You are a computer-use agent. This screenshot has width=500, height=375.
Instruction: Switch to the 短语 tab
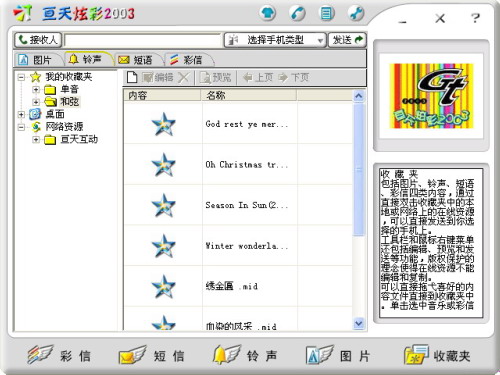pos(138,60)
